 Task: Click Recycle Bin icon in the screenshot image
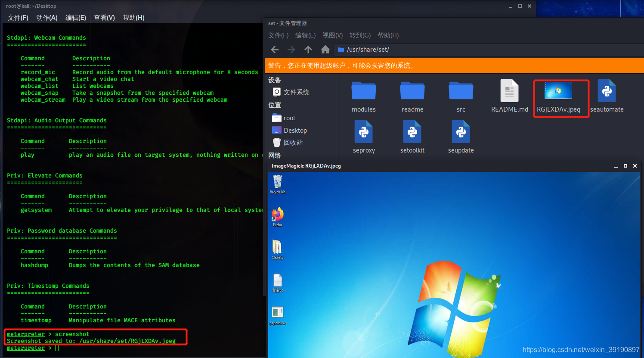278,184
